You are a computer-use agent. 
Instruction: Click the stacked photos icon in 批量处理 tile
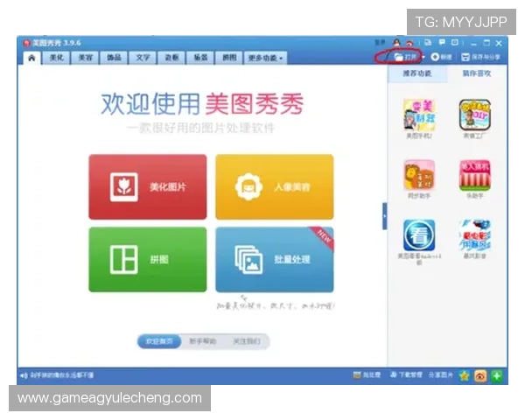tap(248, 260)
